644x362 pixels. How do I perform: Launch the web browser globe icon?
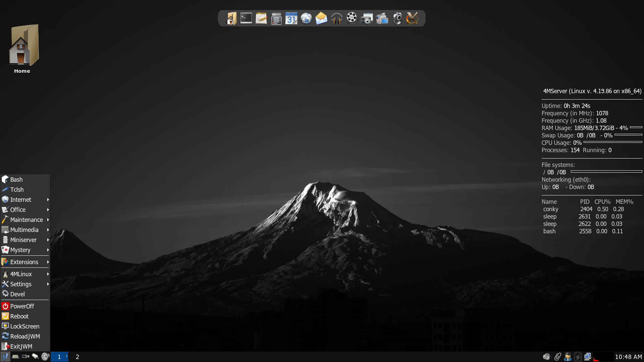pyautogui.click(x=306, y=18)
